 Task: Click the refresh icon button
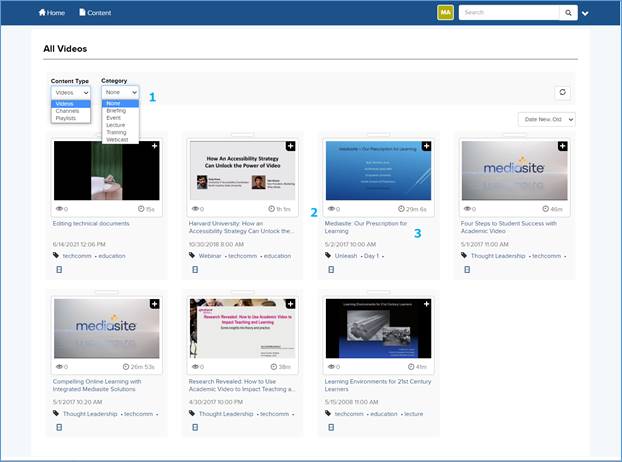[562, 92]
